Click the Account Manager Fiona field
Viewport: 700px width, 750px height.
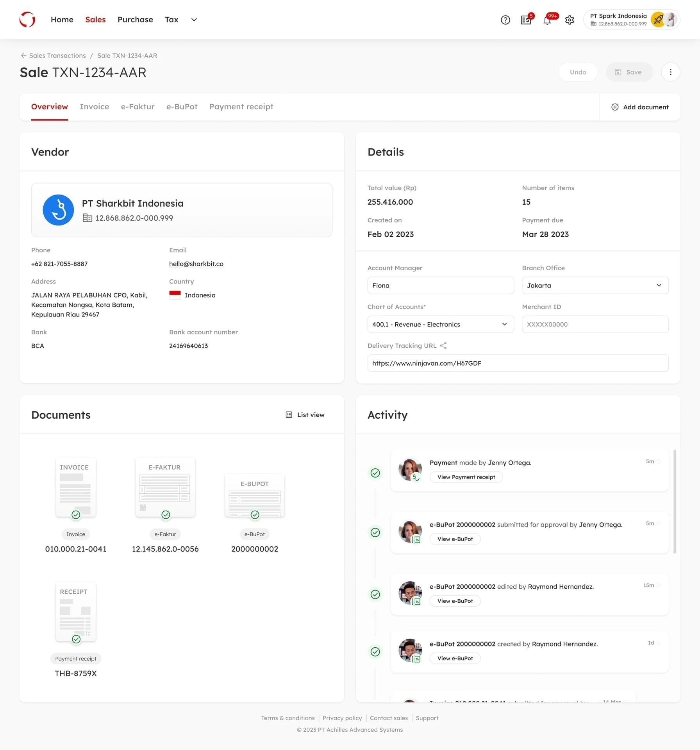pos(440,286)
